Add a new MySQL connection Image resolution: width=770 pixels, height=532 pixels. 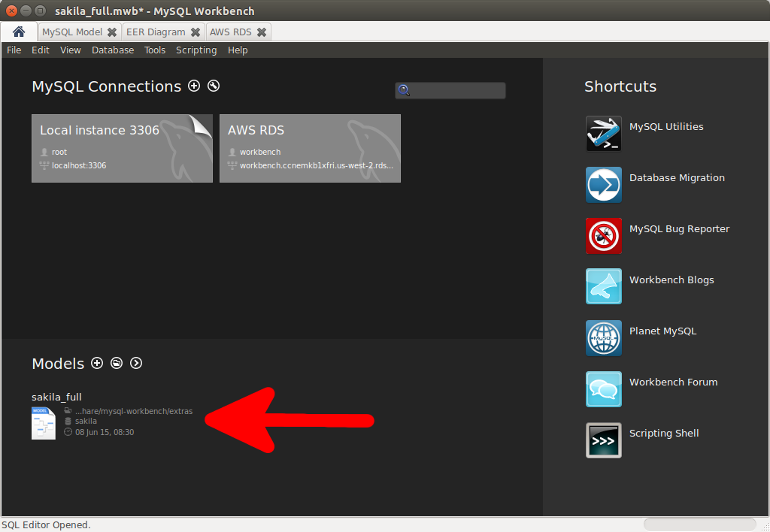[x=195, y=86]
